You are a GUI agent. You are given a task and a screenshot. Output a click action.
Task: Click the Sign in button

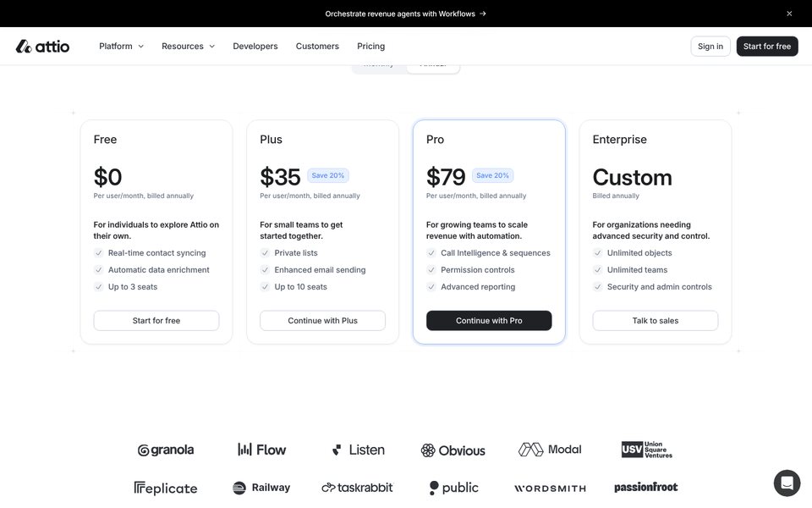pos(710,46)
